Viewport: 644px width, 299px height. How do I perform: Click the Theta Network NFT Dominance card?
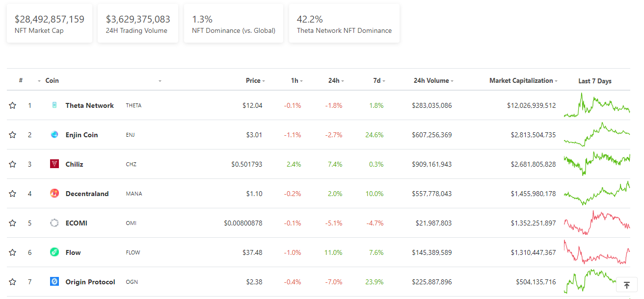(x=344, y=24)
